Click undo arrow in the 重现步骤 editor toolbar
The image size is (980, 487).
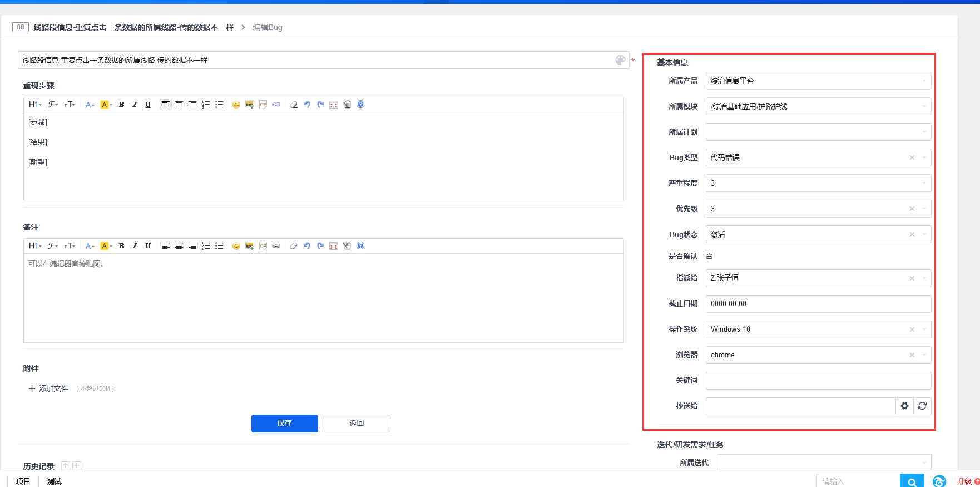(x=307, y=105)
